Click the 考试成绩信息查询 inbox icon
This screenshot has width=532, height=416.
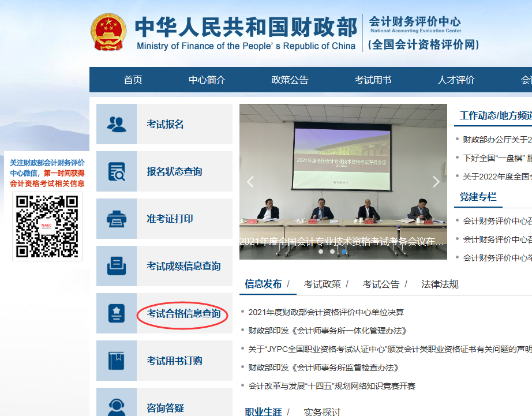point(117,266)
